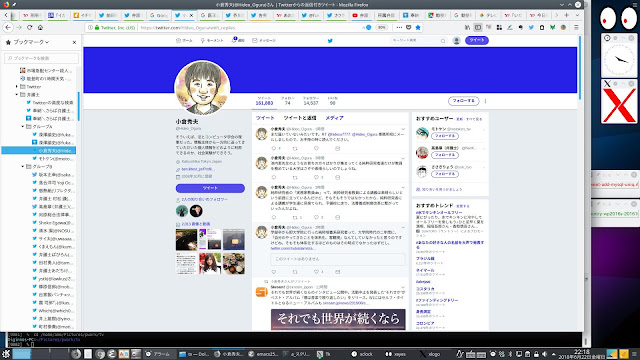Like the first tweet heart icon
Screen dimensions: 640x360
(316, 148)
